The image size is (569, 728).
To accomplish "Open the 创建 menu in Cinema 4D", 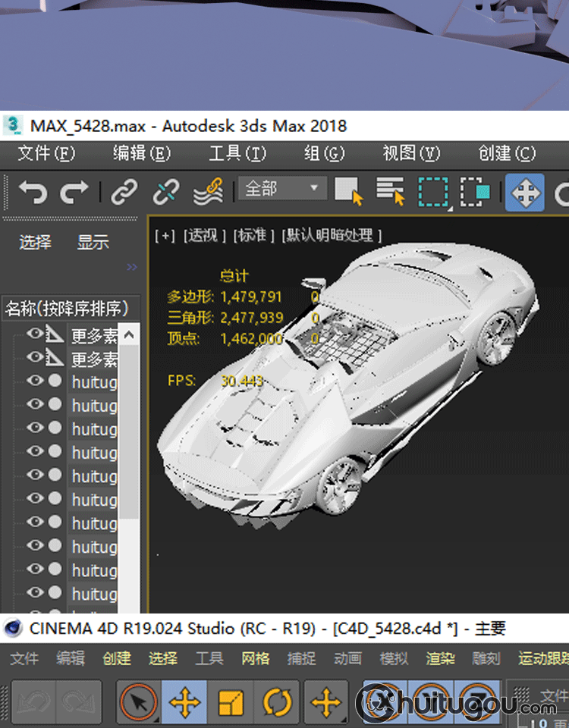I will click(117, 658).
